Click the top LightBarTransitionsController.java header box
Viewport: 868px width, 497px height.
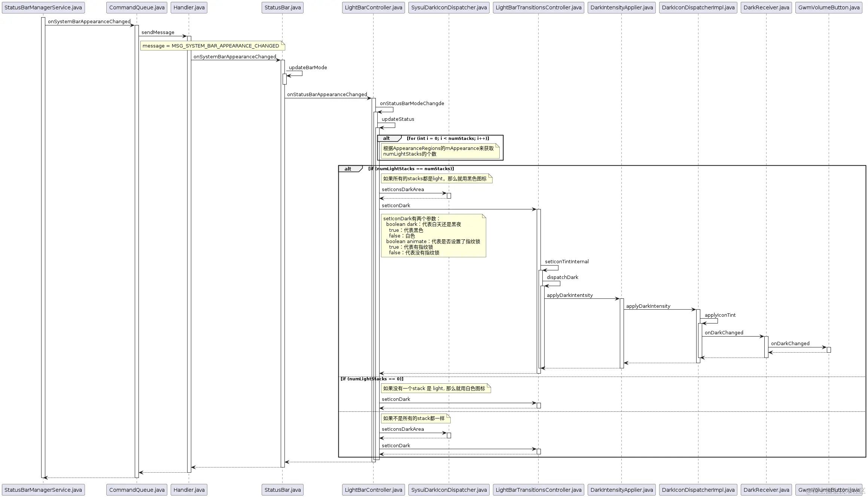coord(538,7)
